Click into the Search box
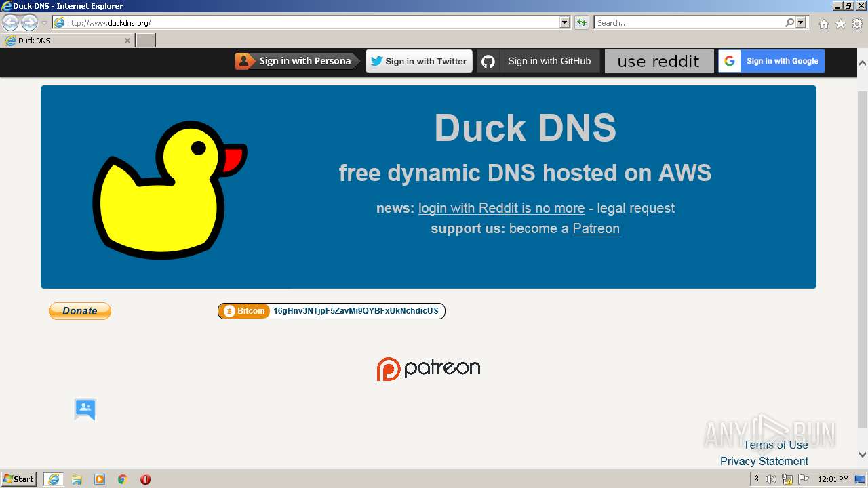This screenshot has width=868, height=488. (688, 23)
